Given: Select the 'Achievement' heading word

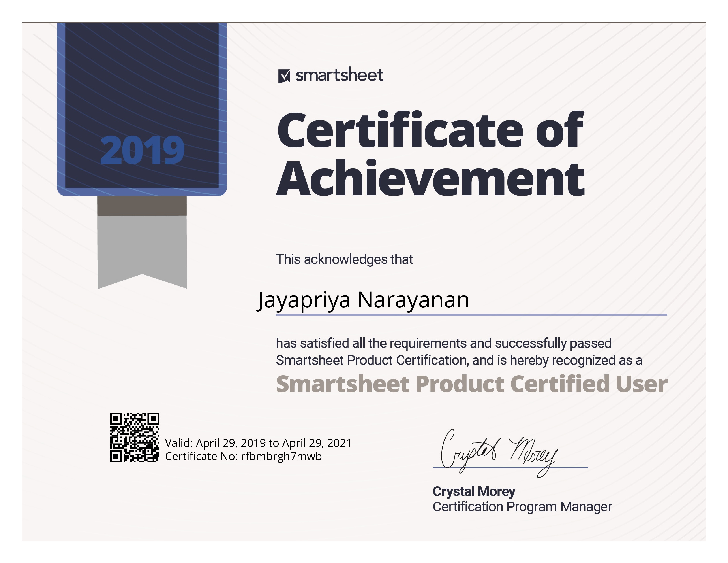Looking at the screenshot, I should 430,178.
